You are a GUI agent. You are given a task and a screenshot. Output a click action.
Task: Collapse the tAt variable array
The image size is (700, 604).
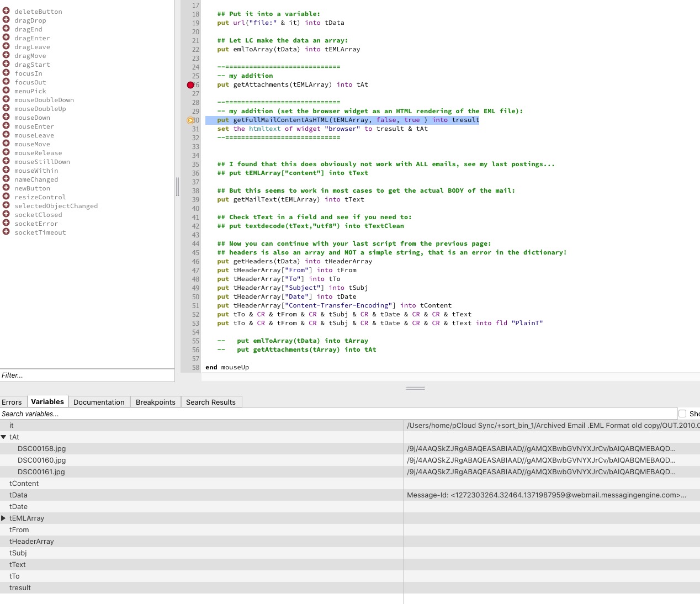(4, 437)
